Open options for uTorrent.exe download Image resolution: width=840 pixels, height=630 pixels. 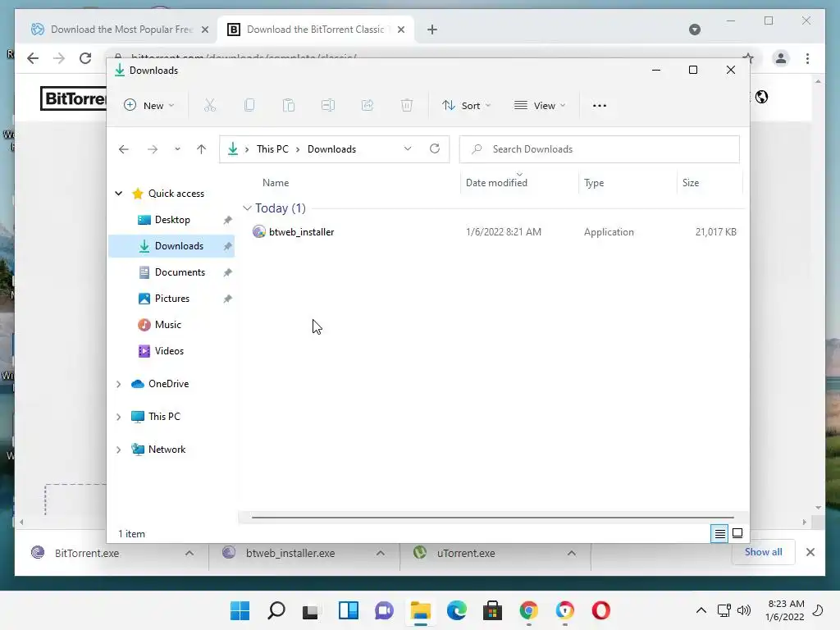click(x=572, y=553)
